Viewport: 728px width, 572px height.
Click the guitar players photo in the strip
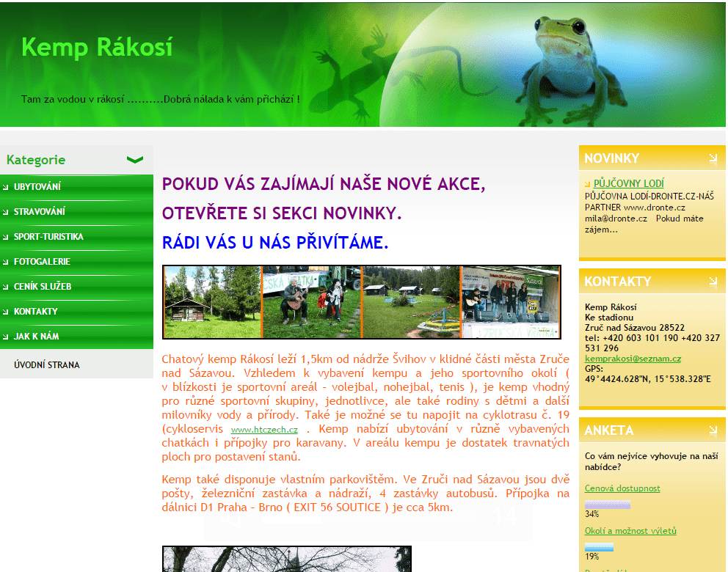click(312, 301)
